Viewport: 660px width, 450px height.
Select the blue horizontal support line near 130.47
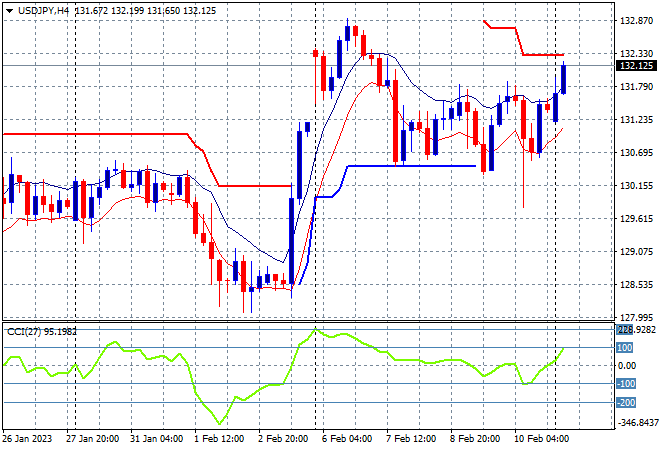pos(412,166)
